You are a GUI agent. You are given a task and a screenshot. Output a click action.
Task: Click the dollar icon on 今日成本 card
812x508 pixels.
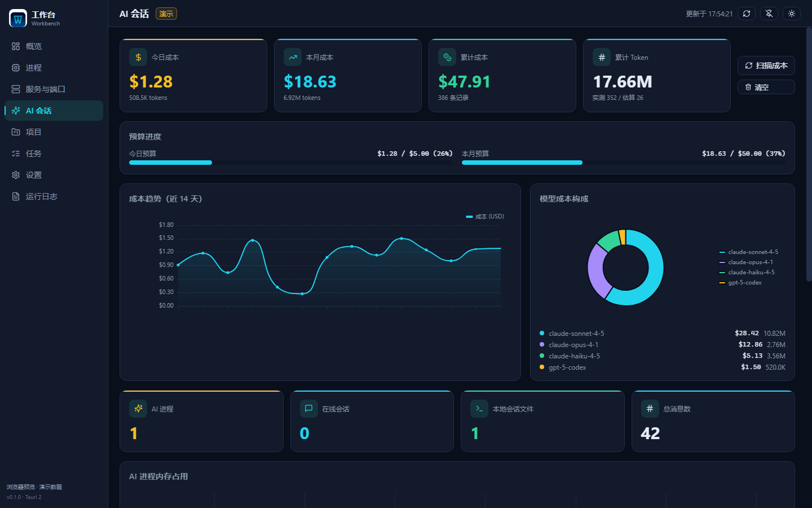138,57
